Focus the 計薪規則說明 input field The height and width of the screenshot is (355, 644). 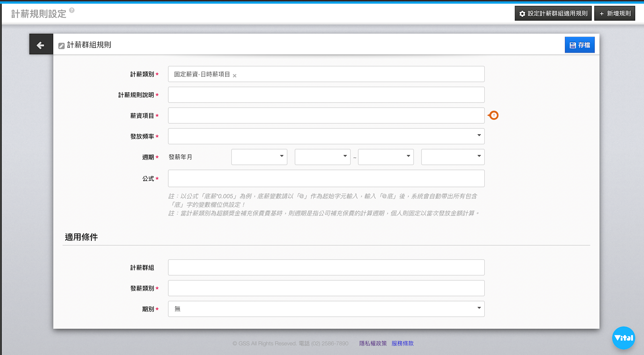[x=326, y=95]
